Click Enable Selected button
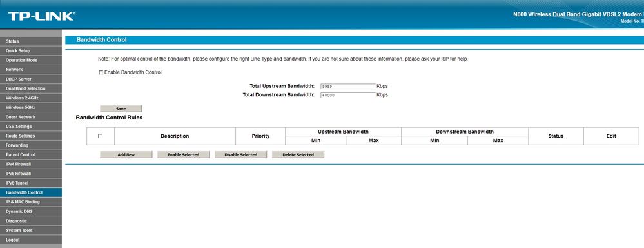644x248 pixels. [x=184, y=154]
